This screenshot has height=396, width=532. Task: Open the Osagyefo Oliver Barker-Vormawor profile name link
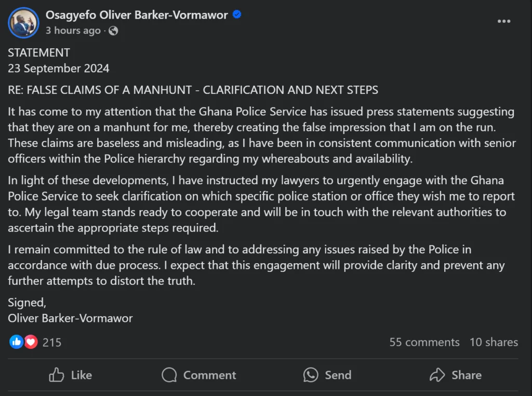[x=137, y=15]
